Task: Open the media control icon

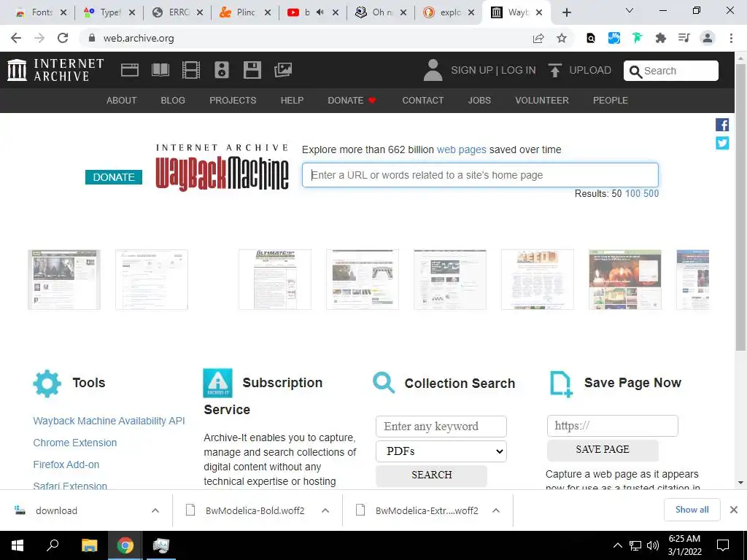Action: coord(684,38)
